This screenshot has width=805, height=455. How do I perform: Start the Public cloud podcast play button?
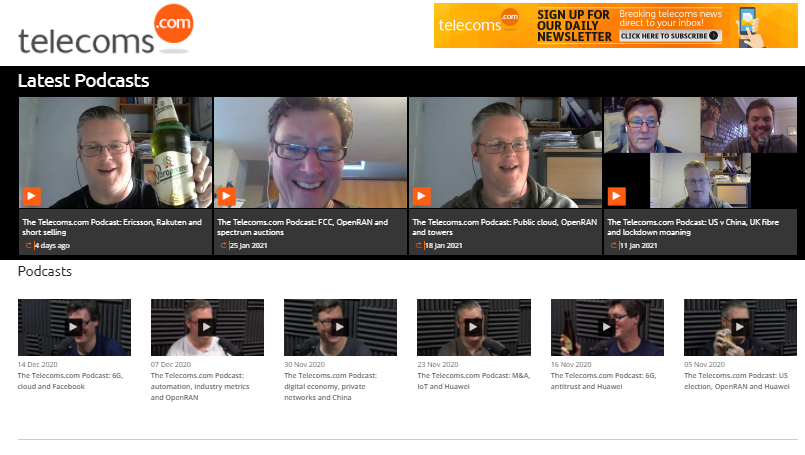coord(422,196)
